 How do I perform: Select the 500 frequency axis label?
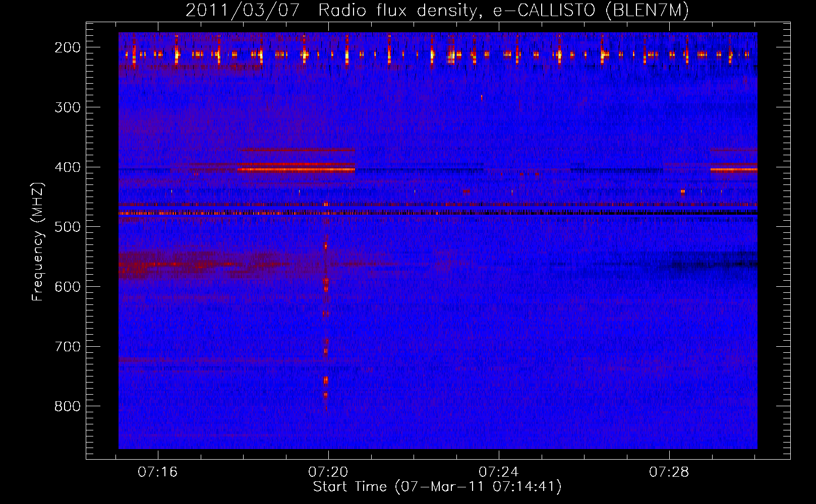point(67,227)
